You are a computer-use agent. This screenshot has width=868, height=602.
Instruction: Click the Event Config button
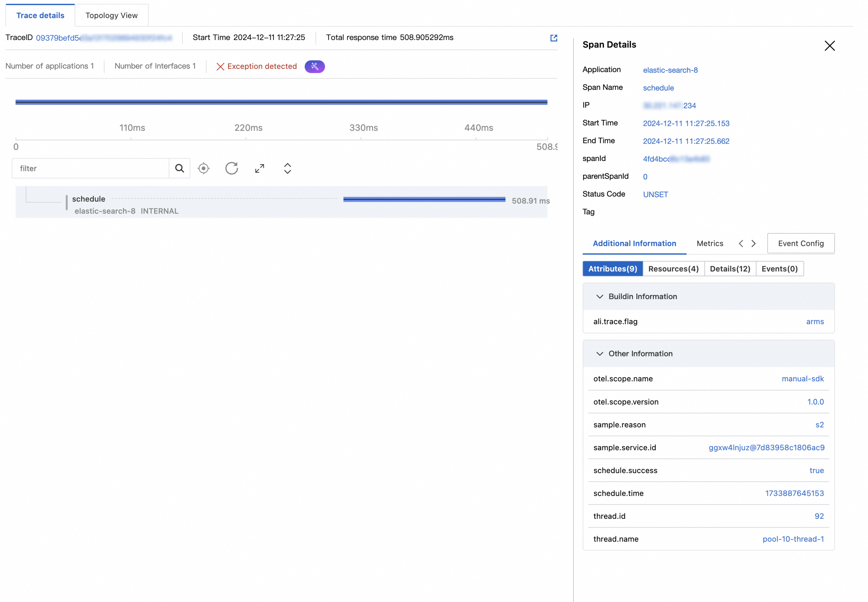tap(800, 243)
